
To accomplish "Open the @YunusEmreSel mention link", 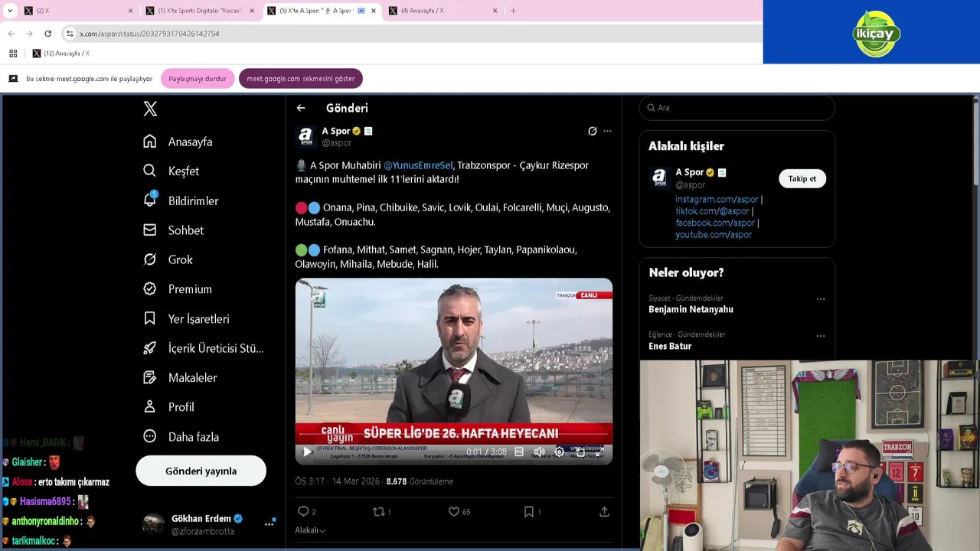I will coord(418,165).
